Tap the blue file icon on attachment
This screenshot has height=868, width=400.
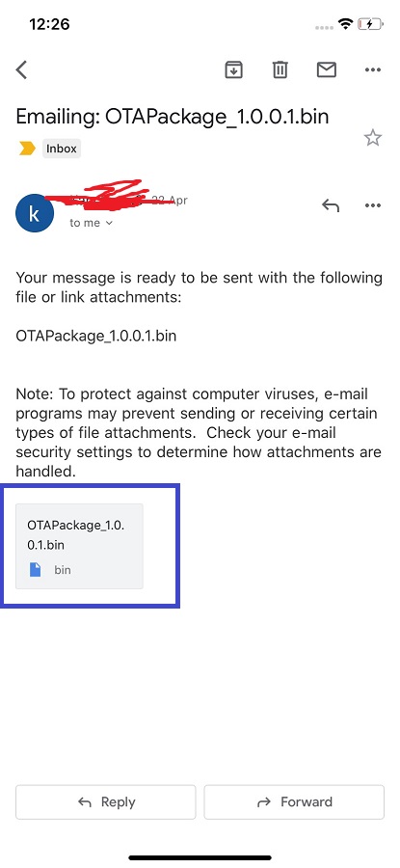point(35,569)
